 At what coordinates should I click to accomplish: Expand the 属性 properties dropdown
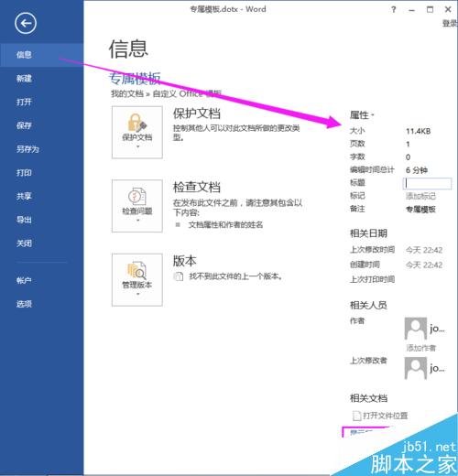tap(362, 115)
